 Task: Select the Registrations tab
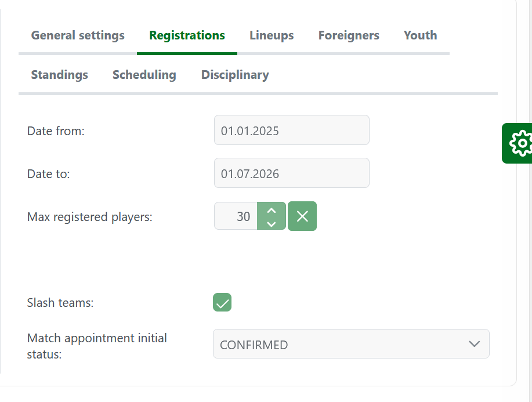point(187,35)
